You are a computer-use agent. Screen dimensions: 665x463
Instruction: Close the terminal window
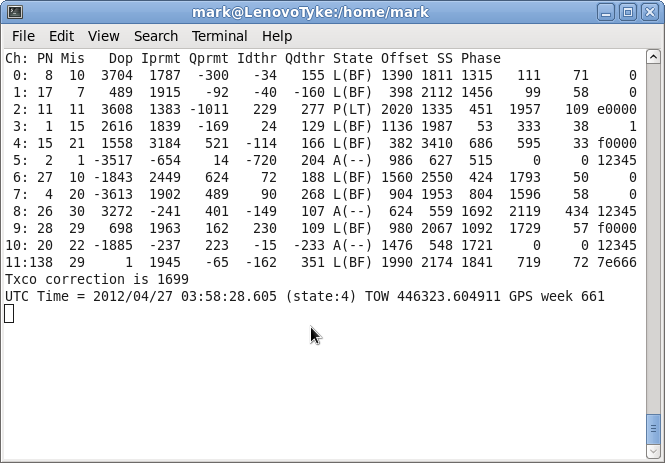649,12
